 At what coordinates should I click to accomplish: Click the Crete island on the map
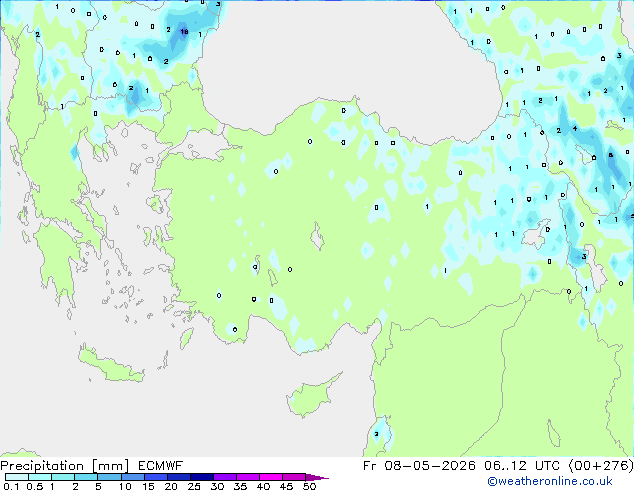tap(110, 366)
